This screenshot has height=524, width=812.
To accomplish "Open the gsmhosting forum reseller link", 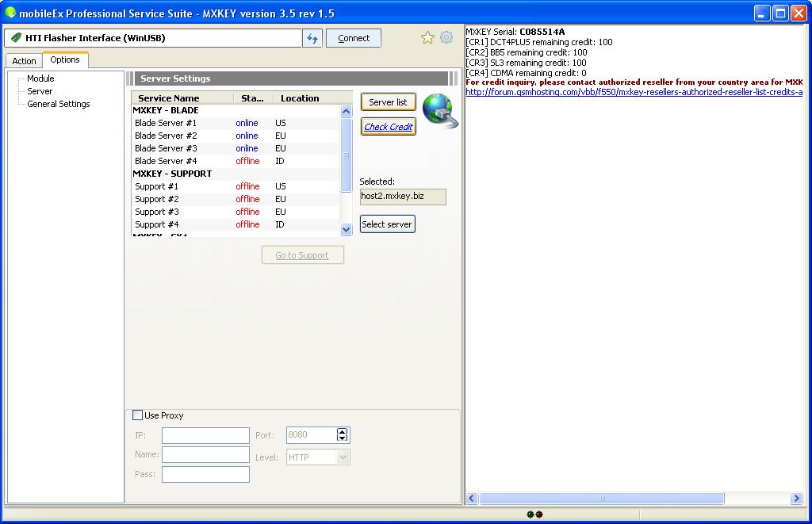I will click(634, 92).
